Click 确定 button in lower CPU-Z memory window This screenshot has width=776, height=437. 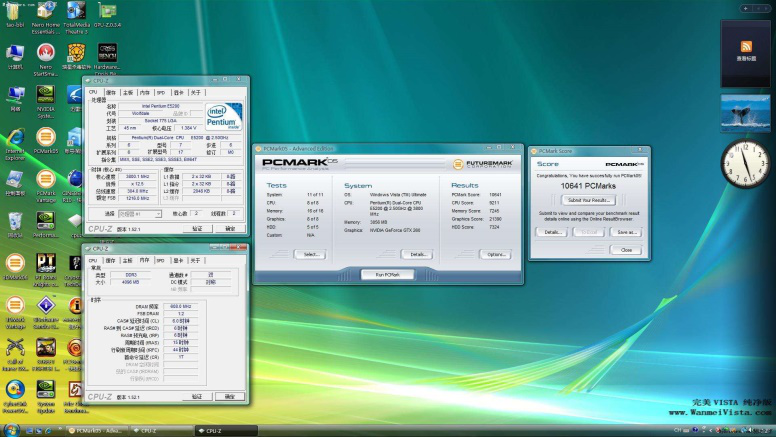click(230, 396)
